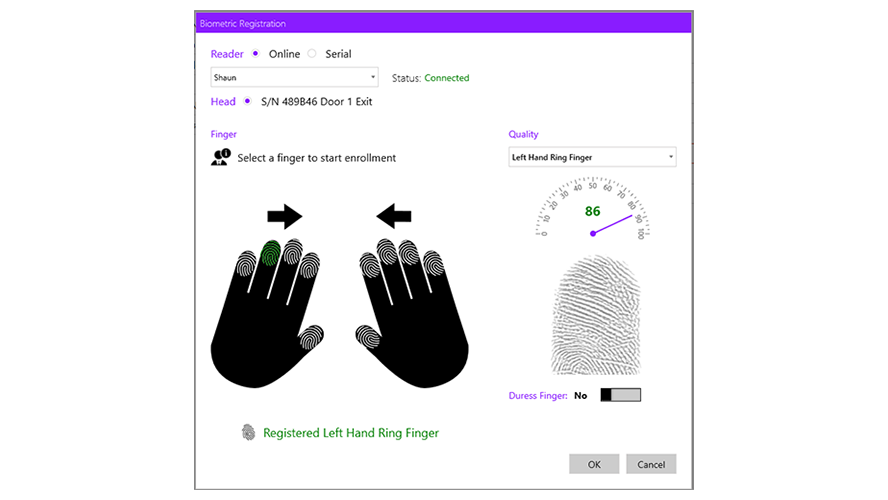
Task: Open the Left Hand Ring Finger quality dropdown
Action: [x=592, y=157]
